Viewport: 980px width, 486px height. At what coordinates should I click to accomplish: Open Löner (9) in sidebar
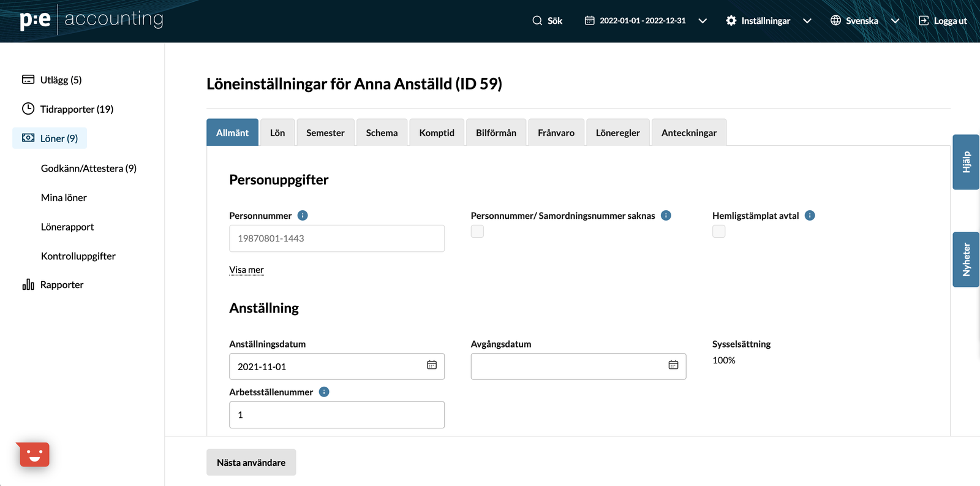pos(50,138)
